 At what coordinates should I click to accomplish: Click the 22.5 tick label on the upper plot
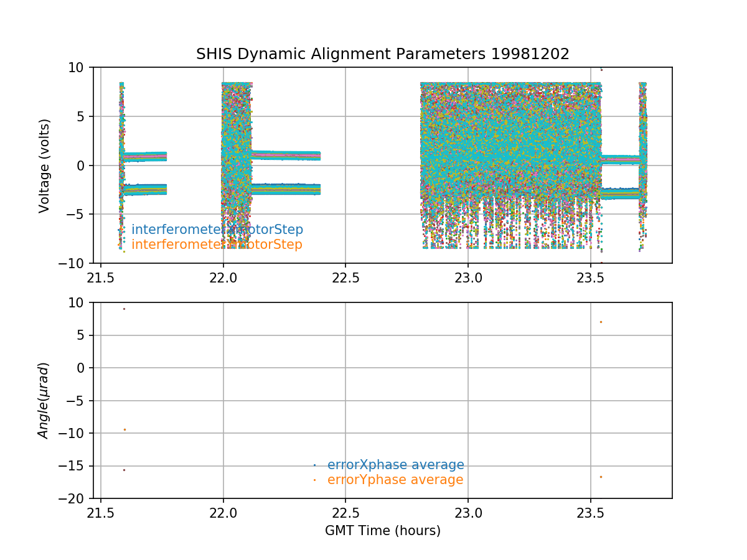[x=345, y=277]
